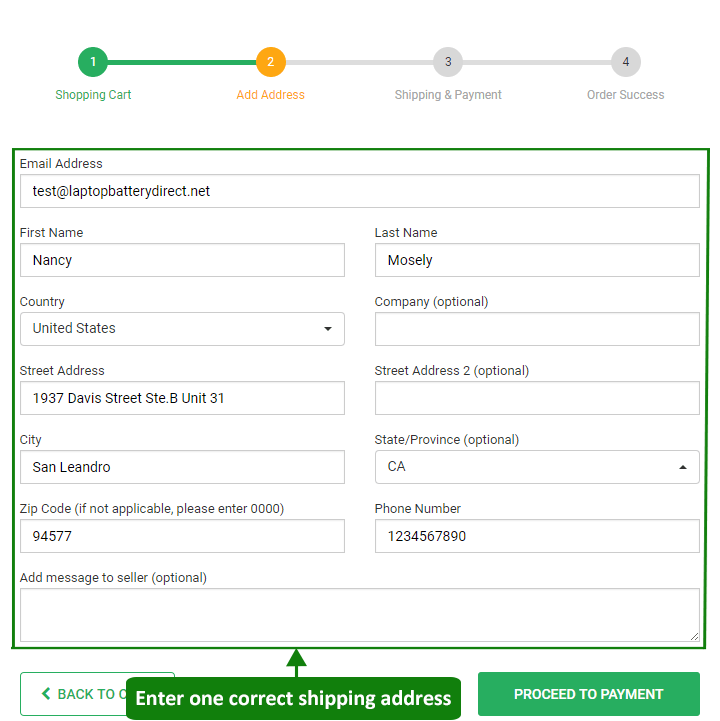This screenshot has width=720, height=721.
Task: Click Proceed to Payment button
Action: (x=588, y=694)
